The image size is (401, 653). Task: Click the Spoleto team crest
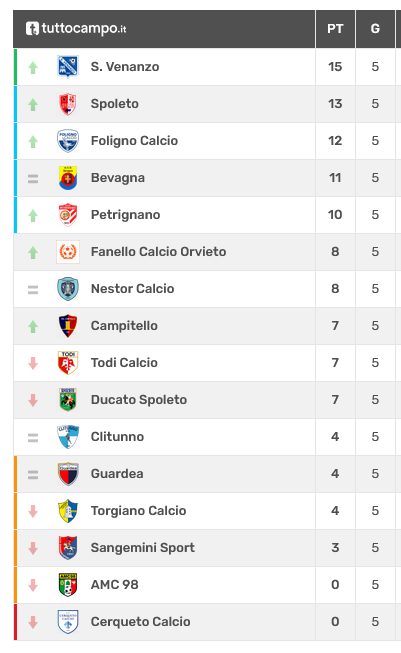point(68,104)
